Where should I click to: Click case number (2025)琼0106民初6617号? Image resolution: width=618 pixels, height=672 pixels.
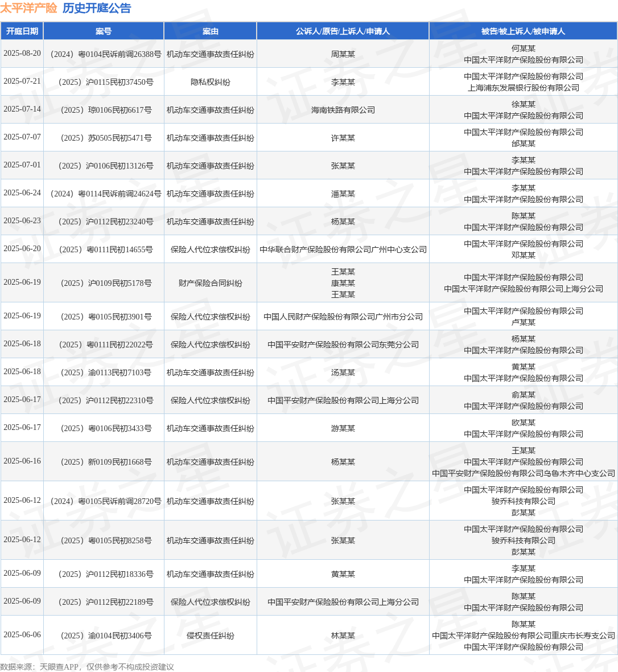(x=106, y=110)
